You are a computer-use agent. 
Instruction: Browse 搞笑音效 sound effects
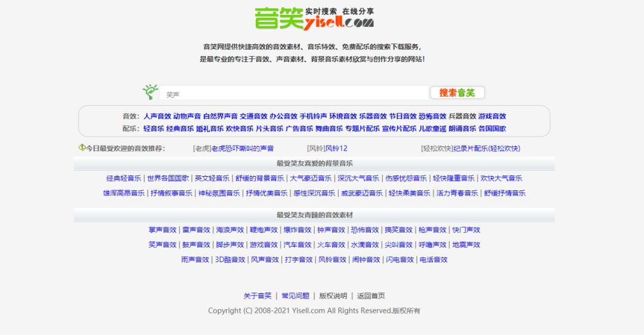point(398,230)
